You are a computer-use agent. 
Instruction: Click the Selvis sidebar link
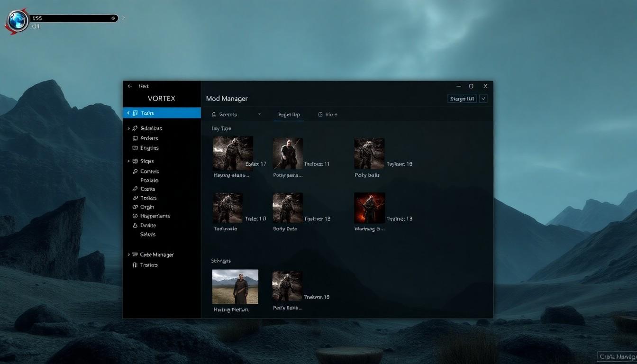(148, 235)
